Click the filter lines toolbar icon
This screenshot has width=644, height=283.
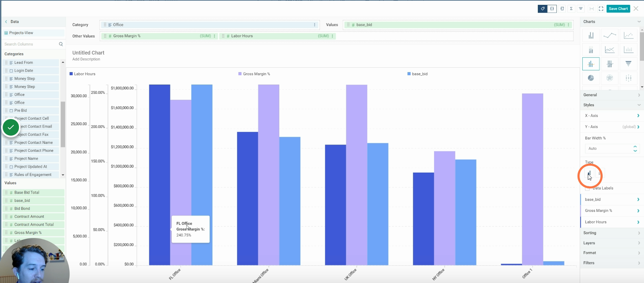(581, 9)
